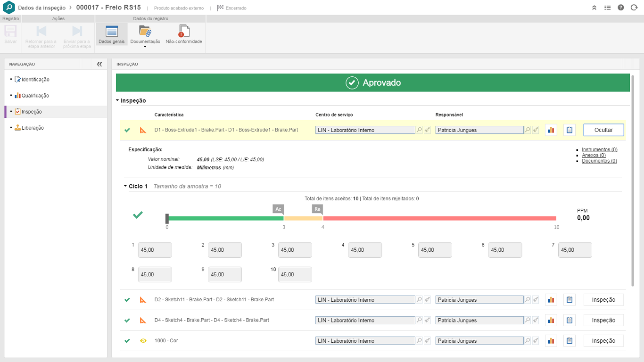
Task: Click the Ac marker on acceptance bar
Action: tap(278, 209)
